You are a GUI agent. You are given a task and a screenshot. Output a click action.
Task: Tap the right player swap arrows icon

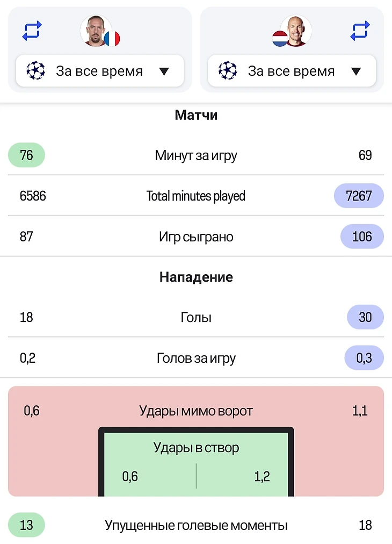click(360, 31)
